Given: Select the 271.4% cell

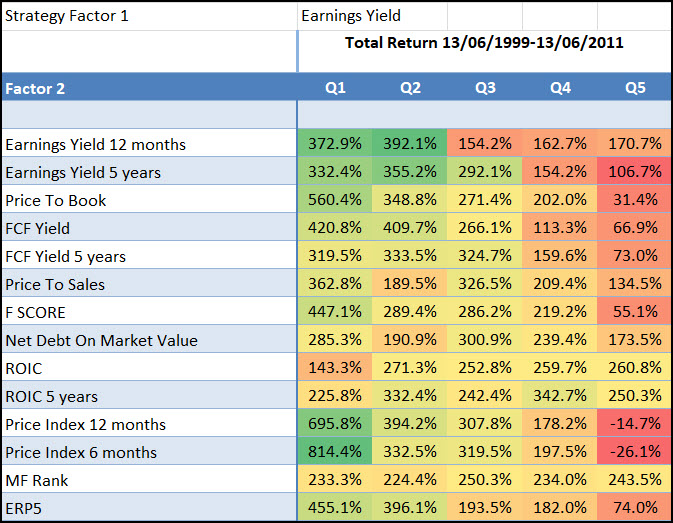Looking at the screenshot, I should [x=485, y=199].
